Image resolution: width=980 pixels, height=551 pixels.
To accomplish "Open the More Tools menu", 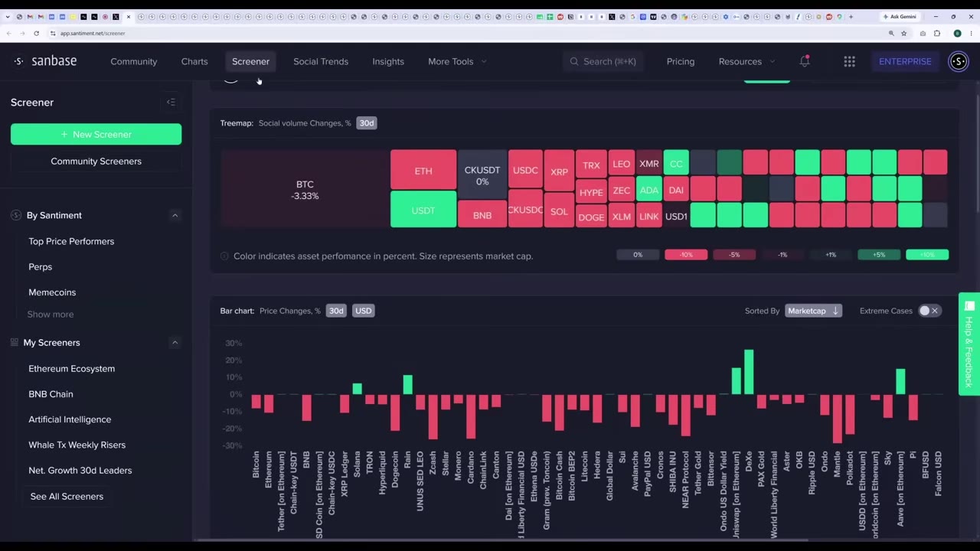I will pos(457,61).
